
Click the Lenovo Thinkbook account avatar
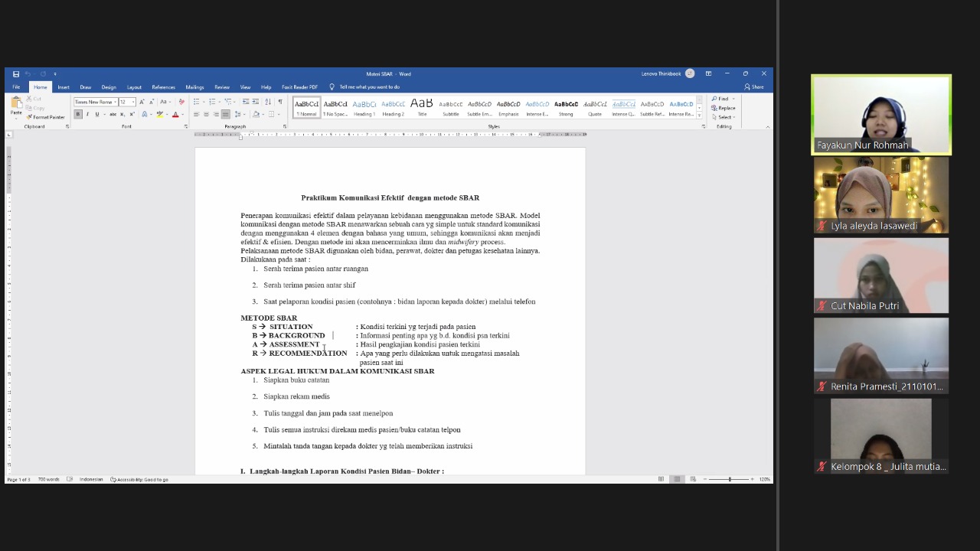click(x=690, y=73)
